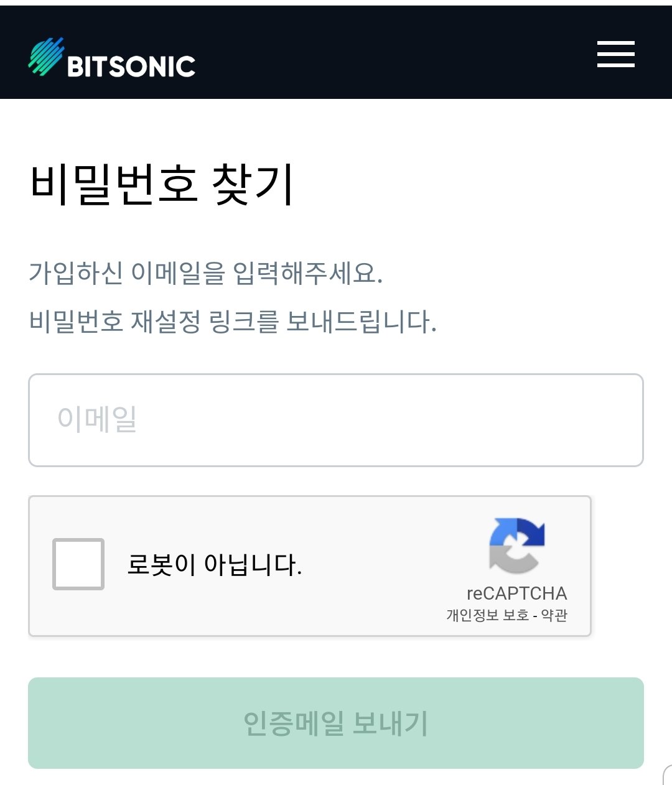
Task: Open the 약관 terms link
Action: [554, 615]
